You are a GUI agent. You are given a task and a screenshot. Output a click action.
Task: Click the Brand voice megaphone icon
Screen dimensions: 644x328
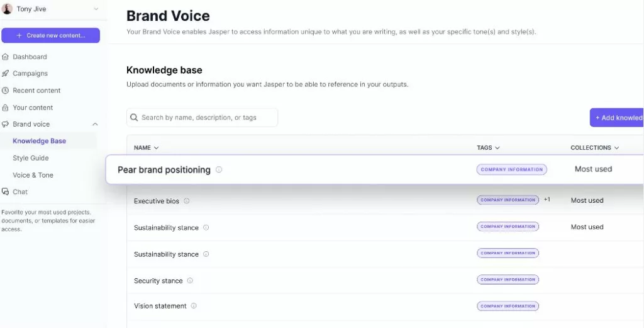pyautogui.click(x=5, y=124)
